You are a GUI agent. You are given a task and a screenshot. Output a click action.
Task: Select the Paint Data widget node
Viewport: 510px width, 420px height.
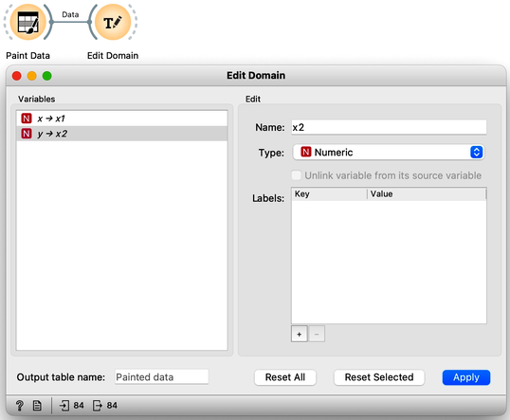pos(28,22)
